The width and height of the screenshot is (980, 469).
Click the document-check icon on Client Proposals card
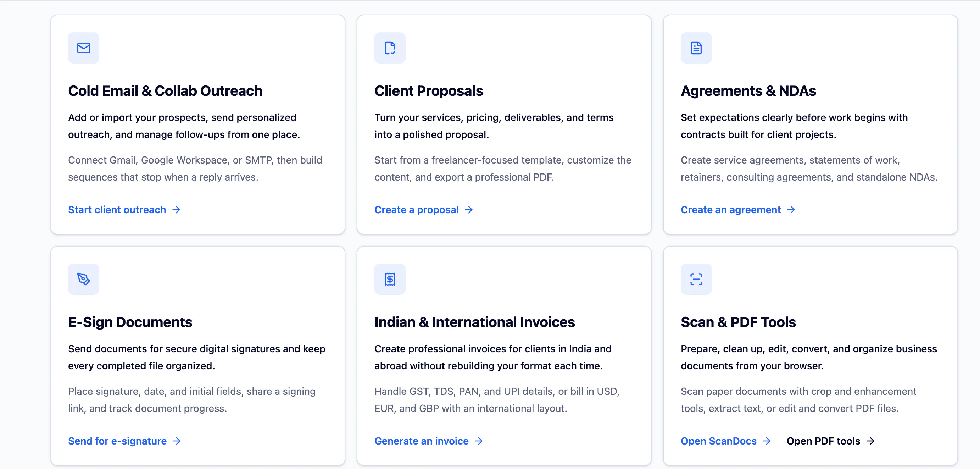click(x=390, y=48)
